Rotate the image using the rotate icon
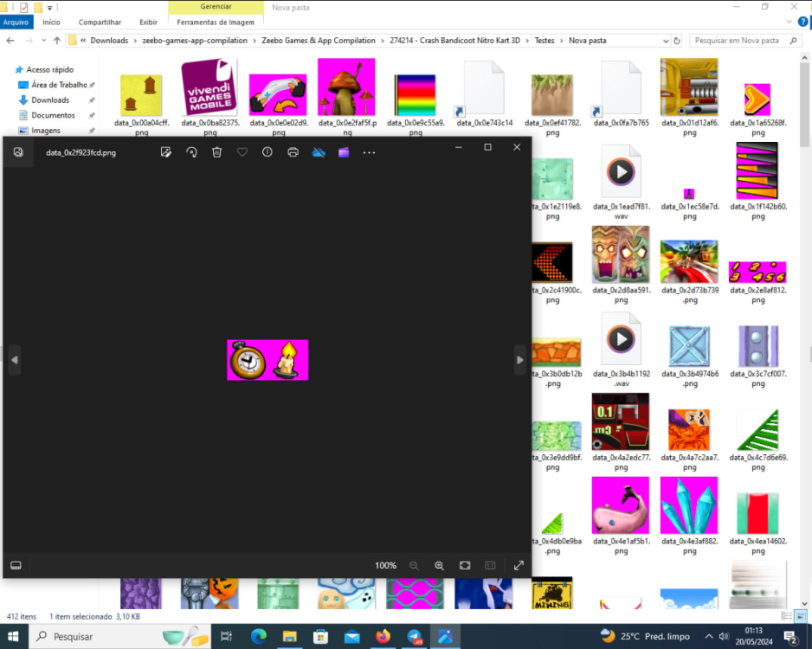This screenshot has height=649, width=812. [x=190, y=151]
